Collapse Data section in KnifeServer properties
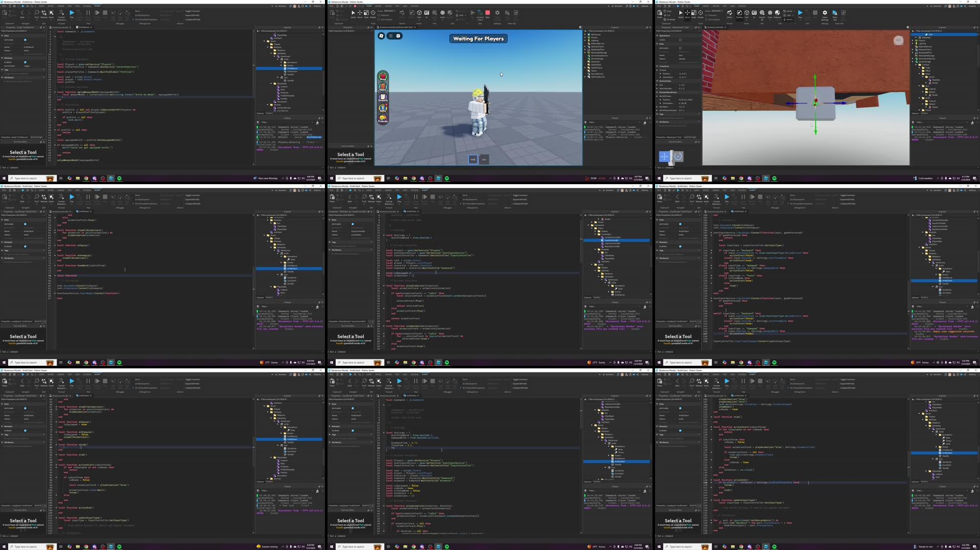980x550 pixels. [x=2, y=36]
